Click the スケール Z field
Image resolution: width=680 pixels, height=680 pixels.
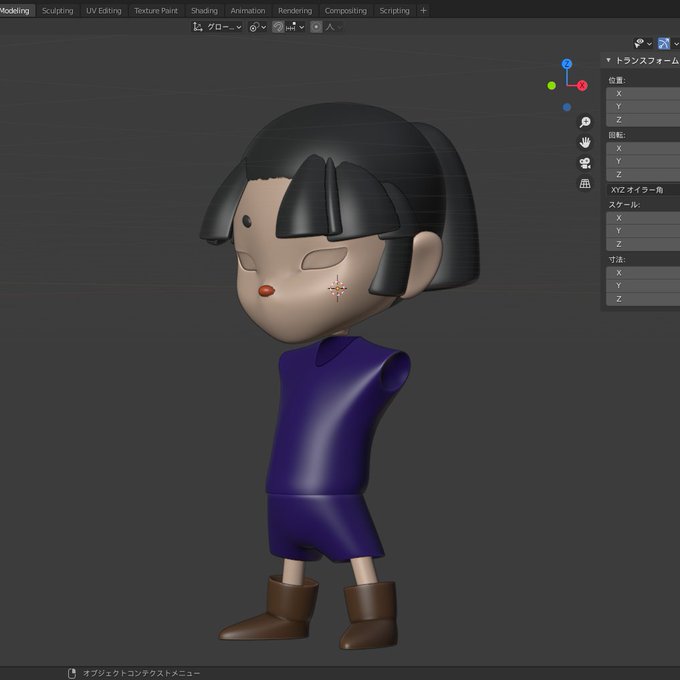[643, 244]
